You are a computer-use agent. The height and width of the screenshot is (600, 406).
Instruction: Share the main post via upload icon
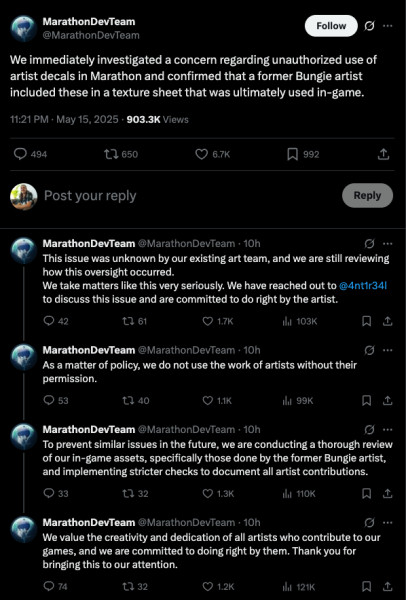[383, 154]
